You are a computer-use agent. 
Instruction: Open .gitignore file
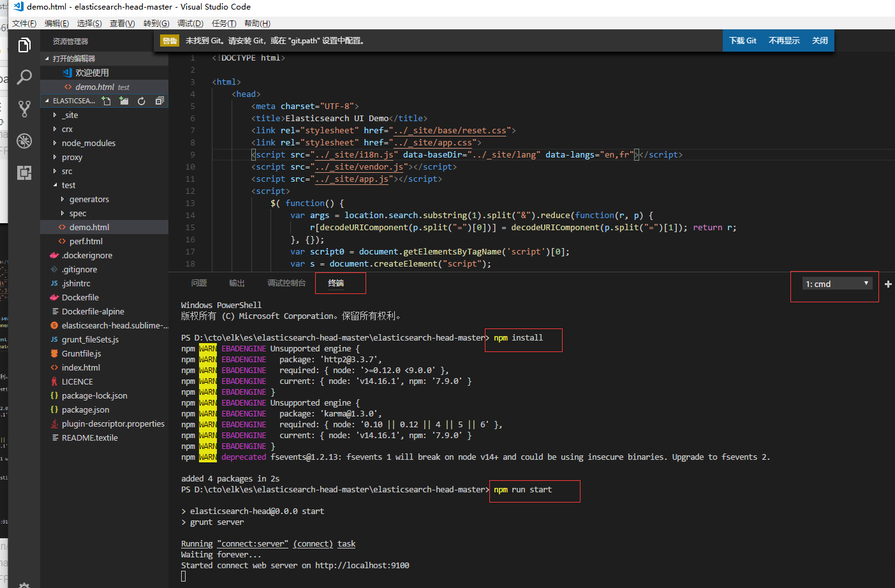[x=80, y=269]
